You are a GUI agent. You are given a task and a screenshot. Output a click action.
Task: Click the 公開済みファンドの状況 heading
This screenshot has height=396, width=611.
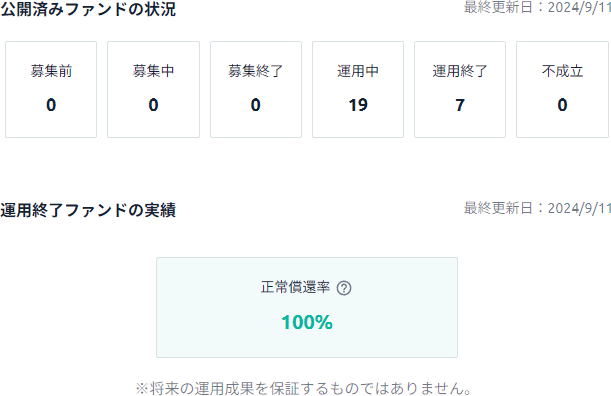(88, 9)
